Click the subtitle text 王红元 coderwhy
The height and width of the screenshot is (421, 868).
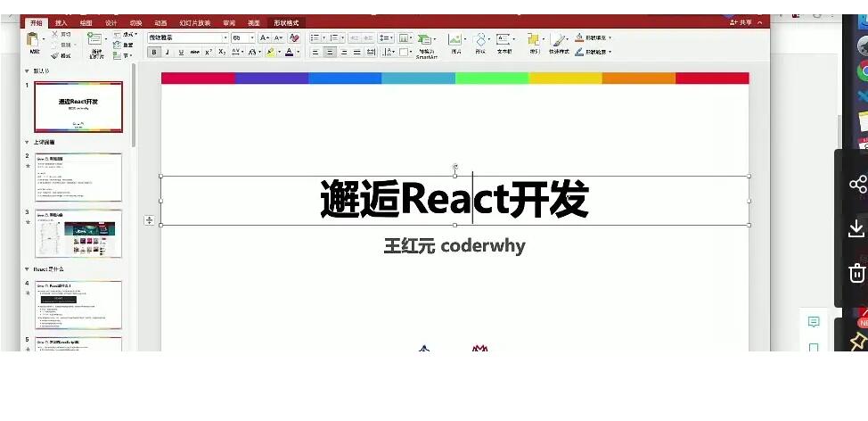click(x=454, y=245)
